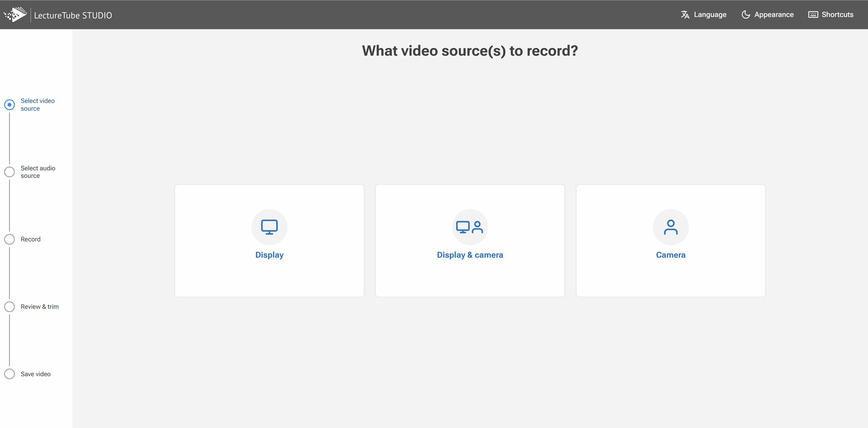
Task: Click the LectureTube logo icon
Action: click(x=15, y=14)
